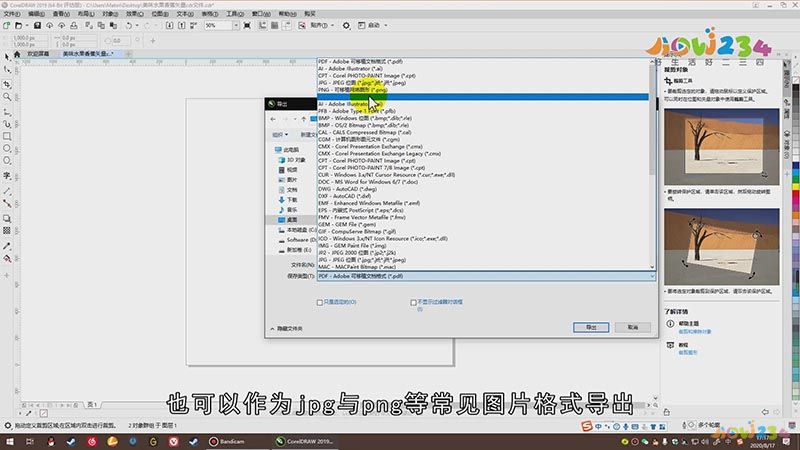The width and height of the screenshot is (800, 450).
Task: Click the Save disk icon
Action: click(x=37, y=25)
